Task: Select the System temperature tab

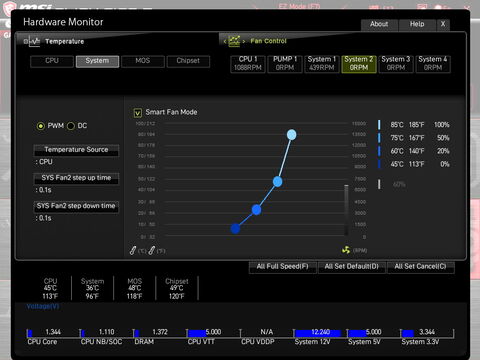Action: 97,61
